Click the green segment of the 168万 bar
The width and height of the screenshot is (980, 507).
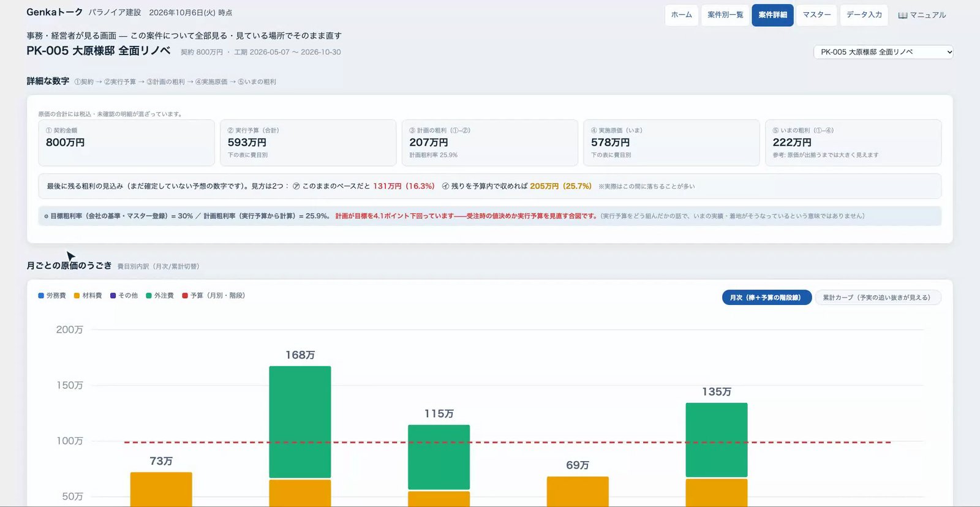pos(300,422)
